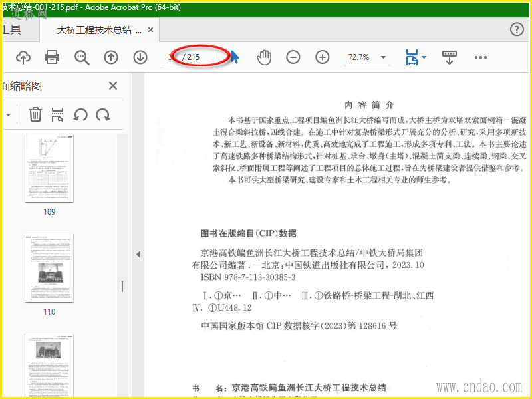Print the document with printer icon
This screenshot has width=532, height=399.
click(52, 57)
